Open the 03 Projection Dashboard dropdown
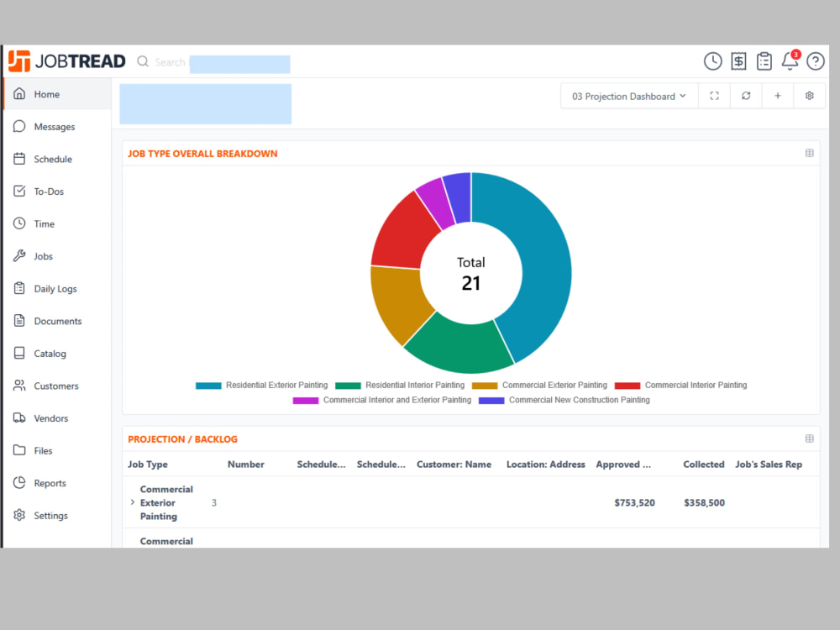 click(x=629, y=97)
